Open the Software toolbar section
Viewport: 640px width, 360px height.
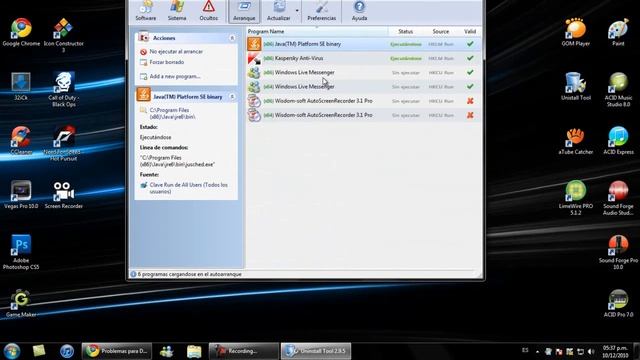[146, 11]
